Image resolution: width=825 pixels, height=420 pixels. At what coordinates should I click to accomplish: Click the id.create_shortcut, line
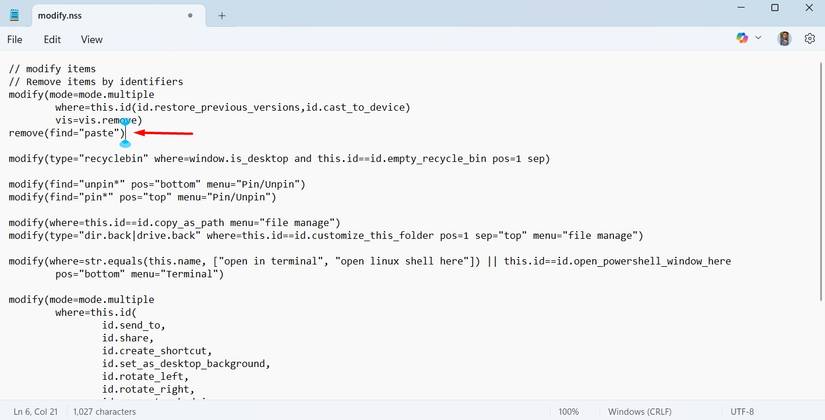point(157,351)
